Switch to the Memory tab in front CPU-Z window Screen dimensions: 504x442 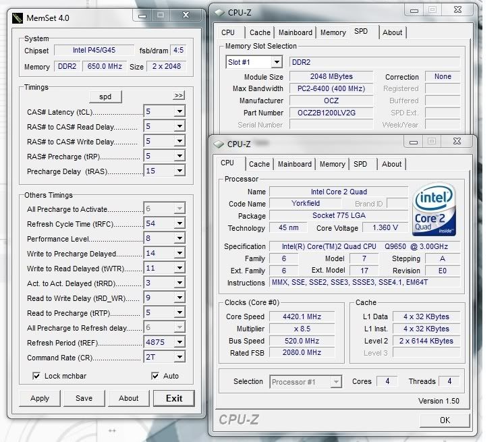click(333, 164)
